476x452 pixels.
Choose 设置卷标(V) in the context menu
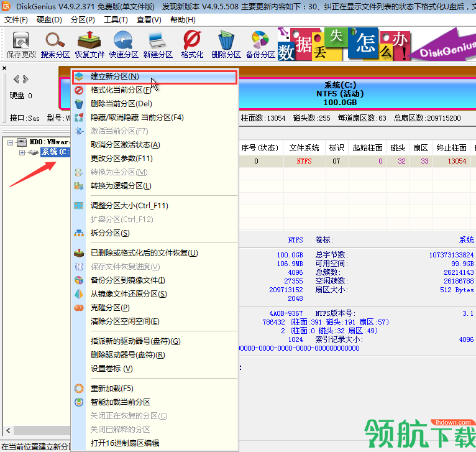pyautogui.click(x=155, y=369)
